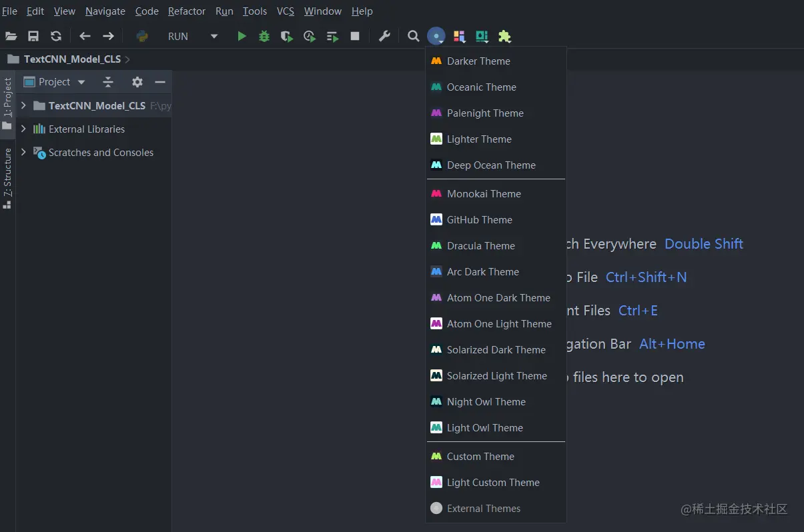The image size is (804, 532).
Task: Choose Dracula Theme
Action: tap(496, 246)
